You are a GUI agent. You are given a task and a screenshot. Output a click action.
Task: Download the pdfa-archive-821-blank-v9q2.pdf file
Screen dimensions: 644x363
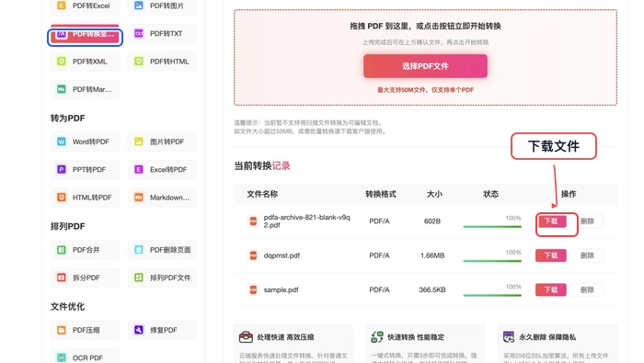[x=551, y=221]
